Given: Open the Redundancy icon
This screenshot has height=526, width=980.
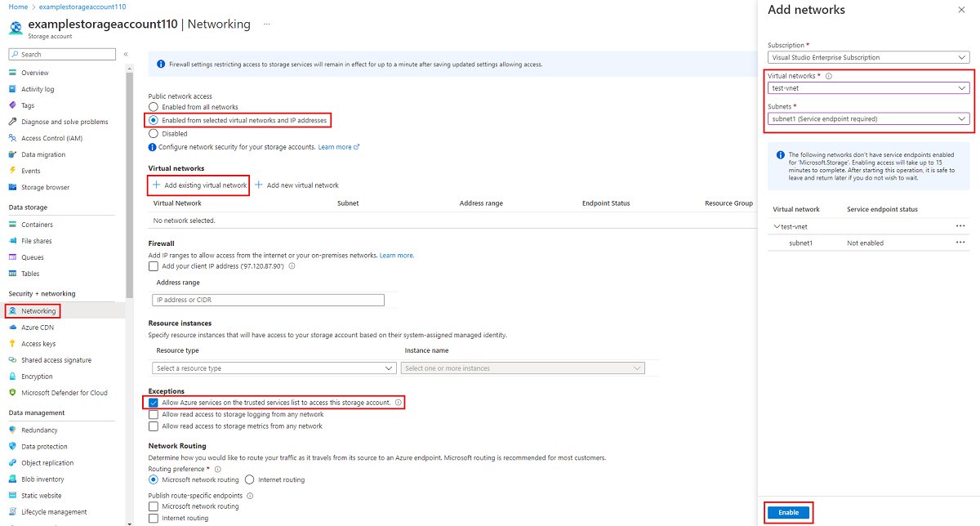Looking at the screenshot, I should pyautogui.click(x=12, y=430).
